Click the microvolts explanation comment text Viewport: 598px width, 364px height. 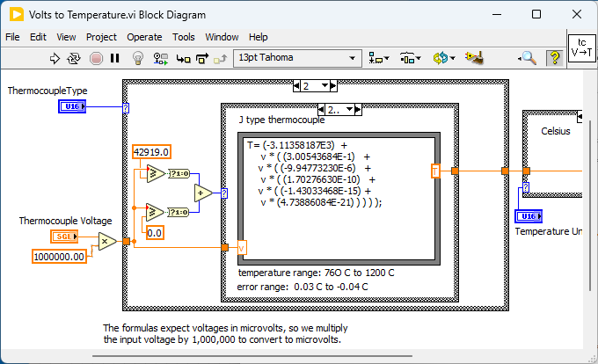point(225,333)
